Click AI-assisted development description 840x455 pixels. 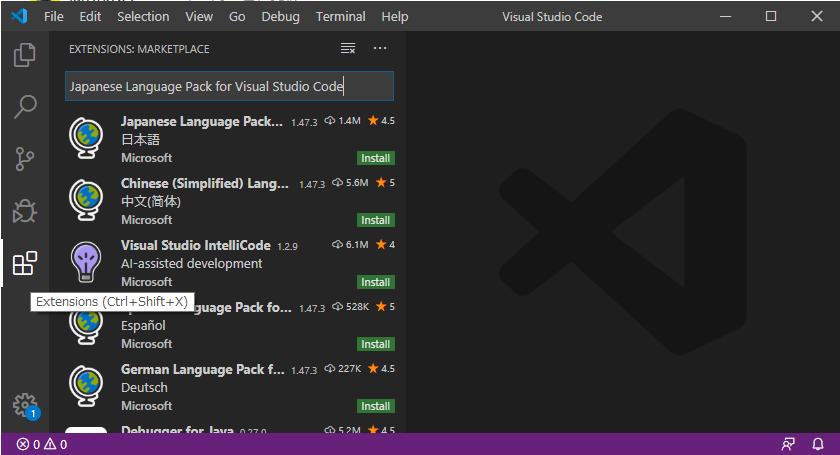192,264
